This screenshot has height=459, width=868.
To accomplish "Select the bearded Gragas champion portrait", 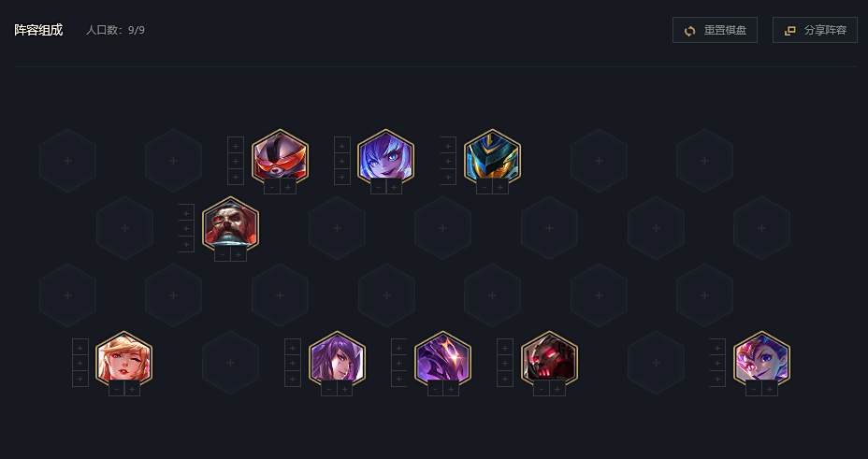I will point(230,224).
